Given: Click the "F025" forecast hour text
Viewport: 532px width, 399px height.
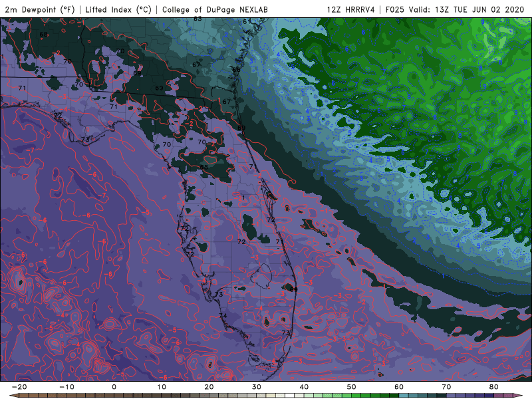Looking at the screenshot, I should point(396,9).
